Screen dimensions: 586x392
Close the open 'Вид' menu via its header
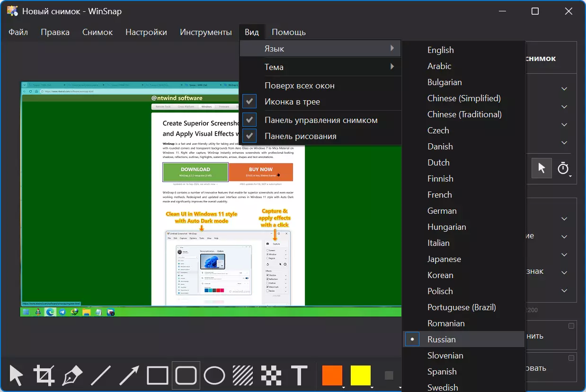252,32
